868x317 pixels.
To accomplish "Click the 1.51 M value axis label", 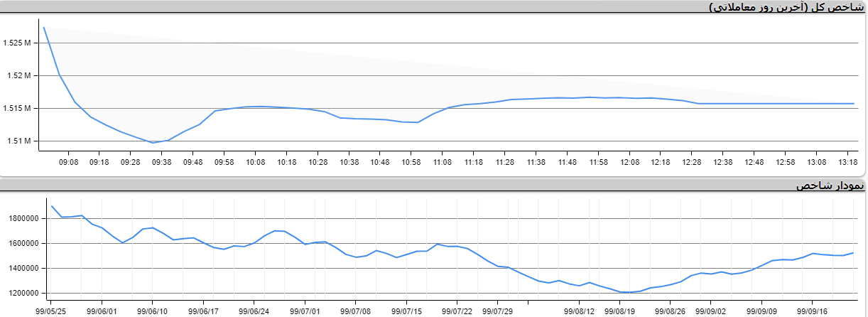I will click(x=20, y=141).
